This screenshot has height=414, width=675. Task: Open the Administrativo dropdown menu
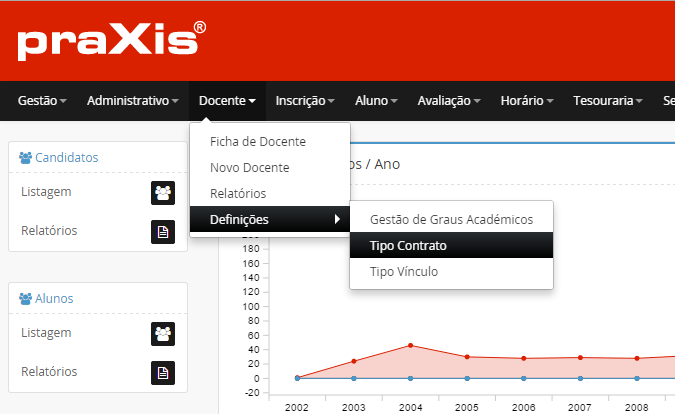(132, 101)
